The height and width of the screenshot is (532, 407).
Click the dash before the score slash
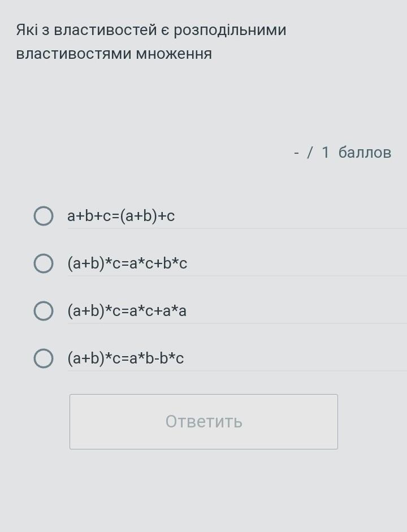(296, 153)
